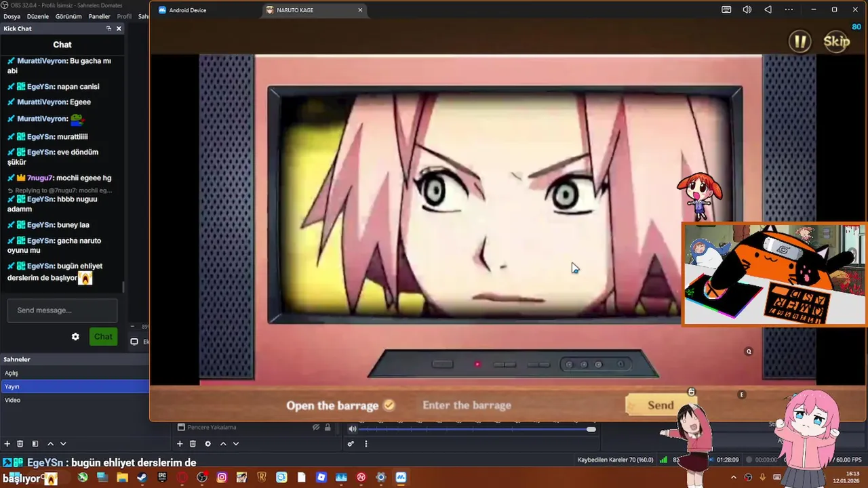Open audio mixer three-dots options menu
Viewport: 868px width, 488px height.
[366, 444]
